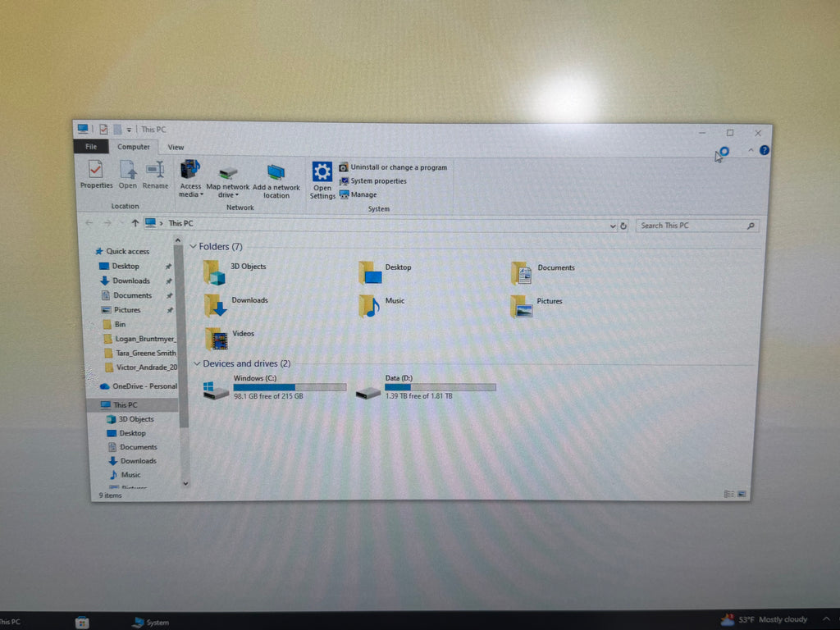Select the Downloads folder in main pane
Image resolution: width=840 pixels, height=630 pixels.
[x=236, y=305]
